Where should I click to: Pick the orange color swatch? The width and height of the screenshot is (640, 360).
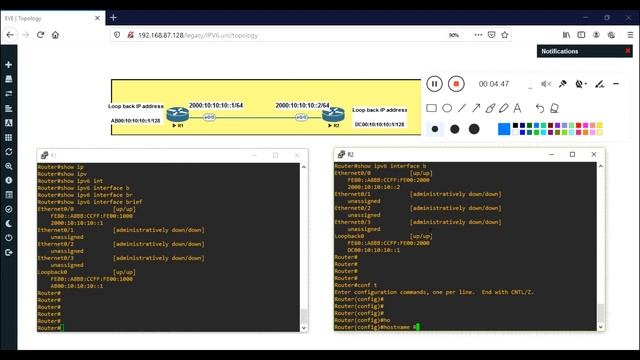[585, 132]
